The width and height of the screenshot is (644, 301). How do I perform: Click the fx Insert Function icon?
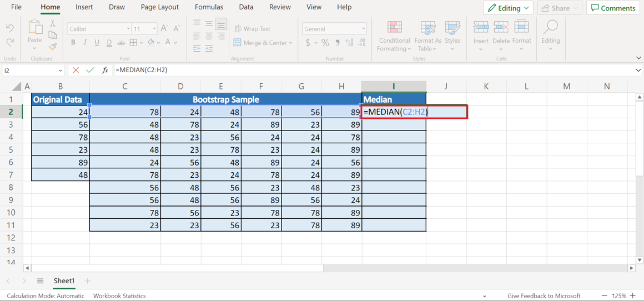tap(105, 70)
